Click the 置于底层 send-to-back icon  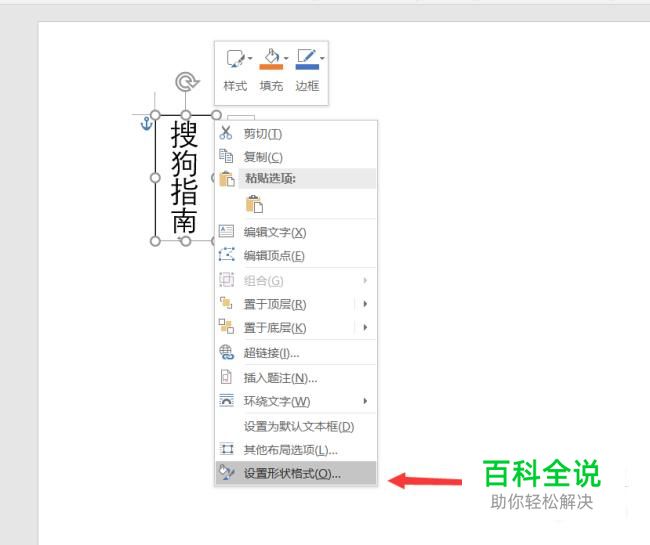coord(226,326)
